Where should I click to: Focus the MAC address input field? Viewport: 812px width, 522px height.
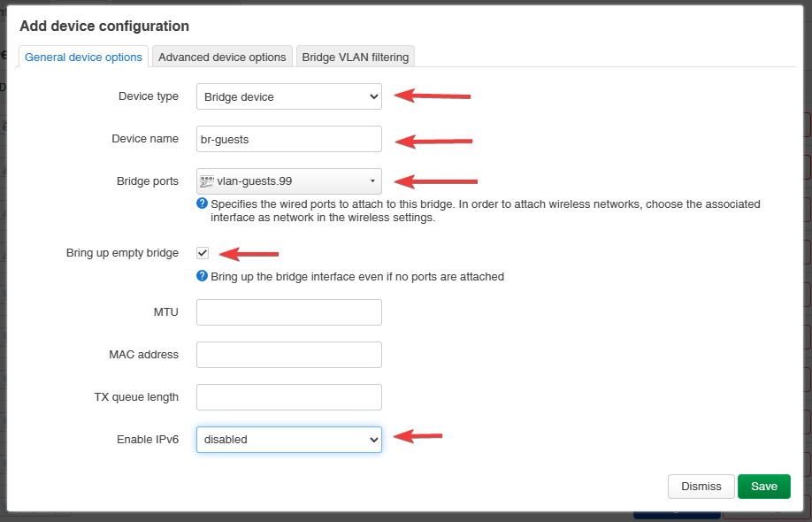pyautogui.click(x=289, y=355)
